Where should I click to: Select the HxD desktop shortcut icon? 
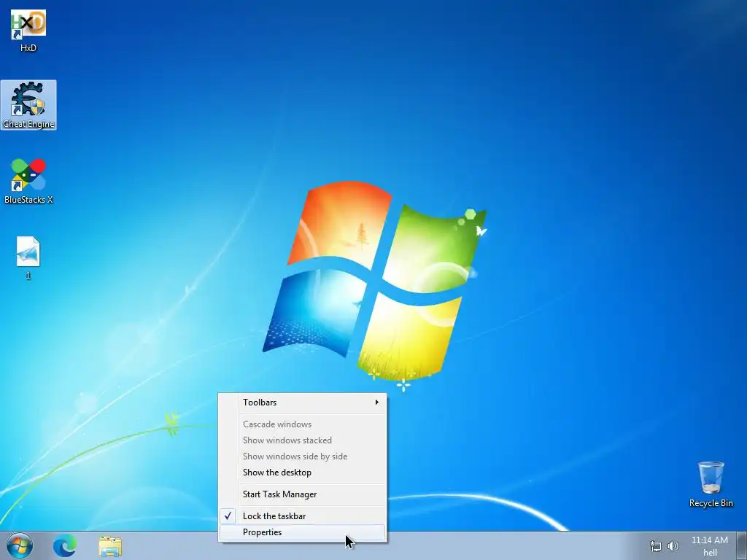coord(28,31)
